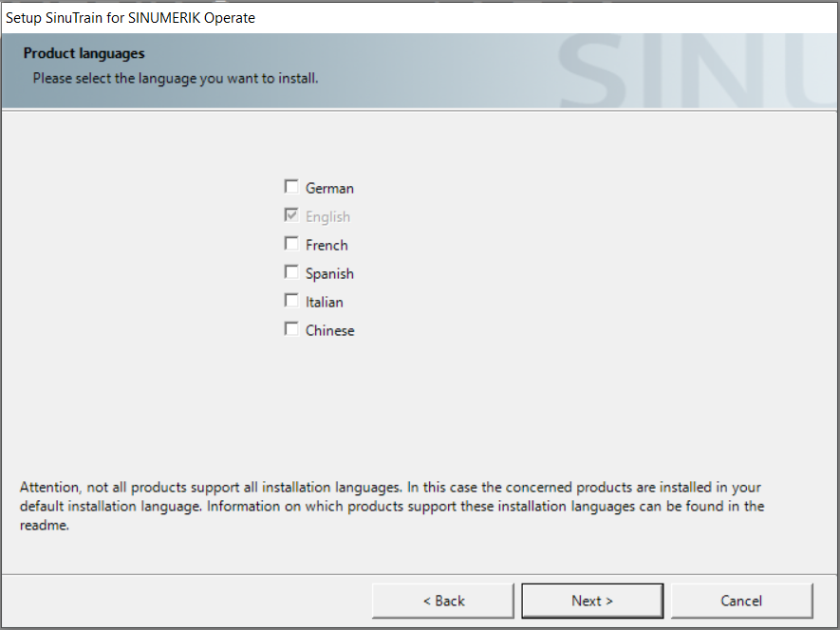
Task: Cancel the SinuTrain setup
Action: (742, 601)
